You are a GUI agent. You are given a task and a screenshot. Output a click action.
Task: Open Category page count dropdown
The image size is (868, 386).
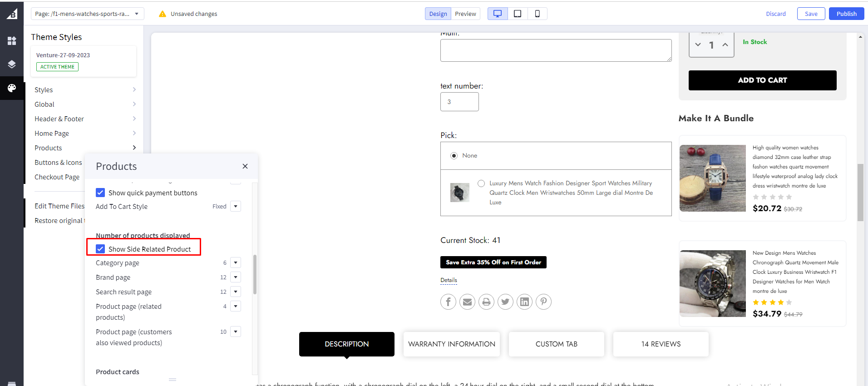point(236,262)
